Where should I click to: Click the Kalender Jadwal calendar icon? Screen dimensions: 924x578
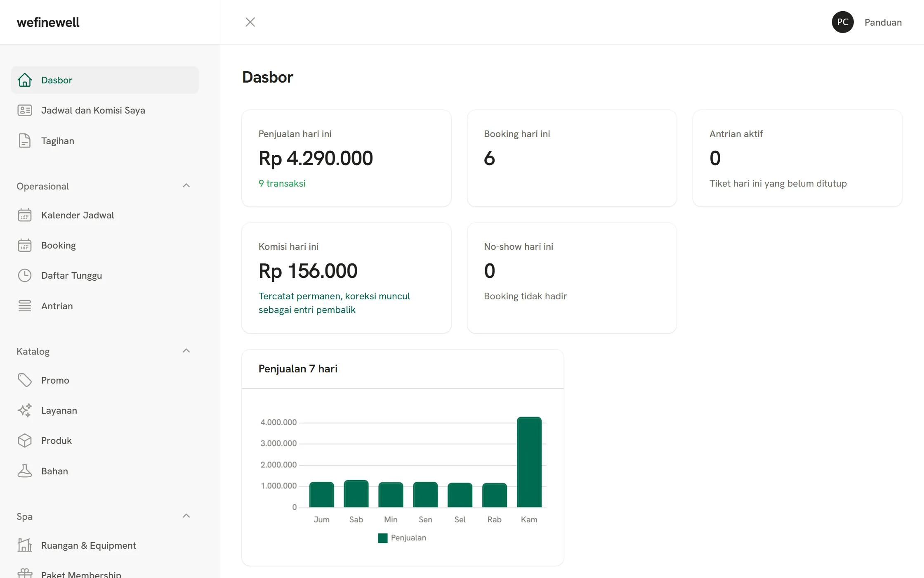coord(25,215)
